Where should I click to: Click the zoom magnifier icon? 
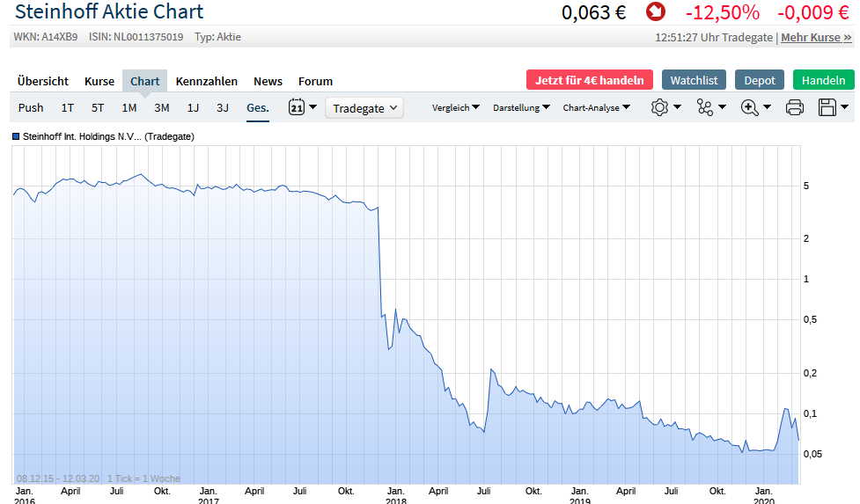pyautogui.click(x=749, y=107)
